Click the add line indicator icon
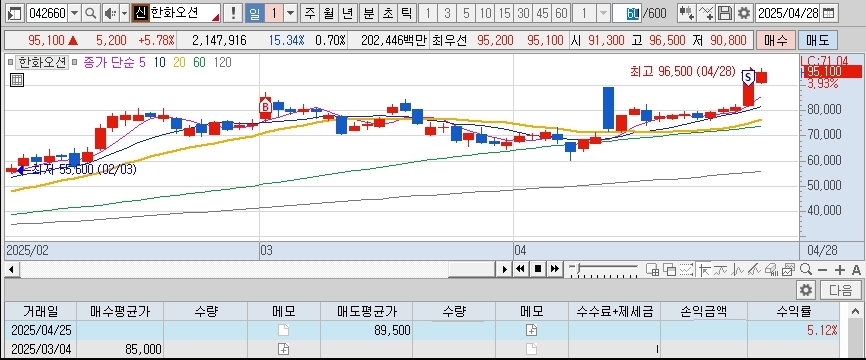This screenshot has height=360, width=866. 706,13
